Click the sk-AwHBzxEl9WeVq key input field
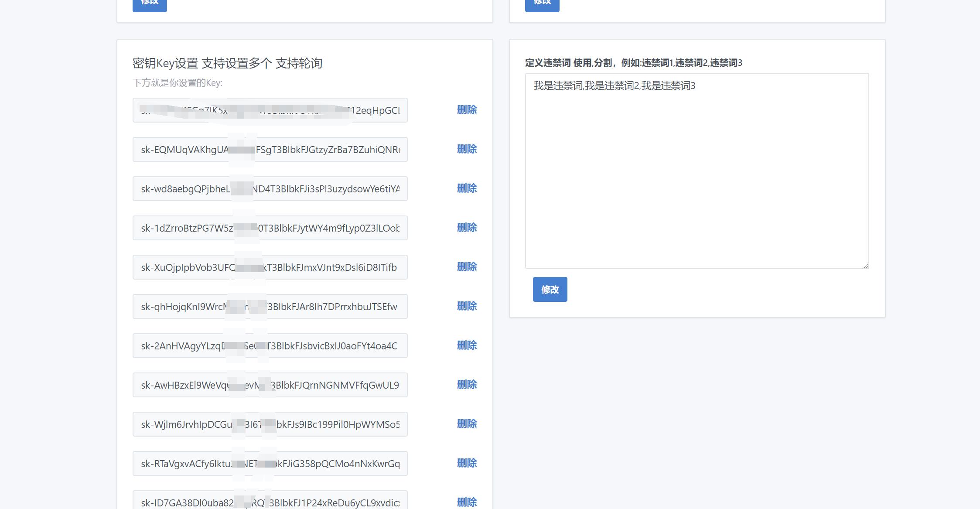This screenshot has height=509, width=980. pos(270,384)
